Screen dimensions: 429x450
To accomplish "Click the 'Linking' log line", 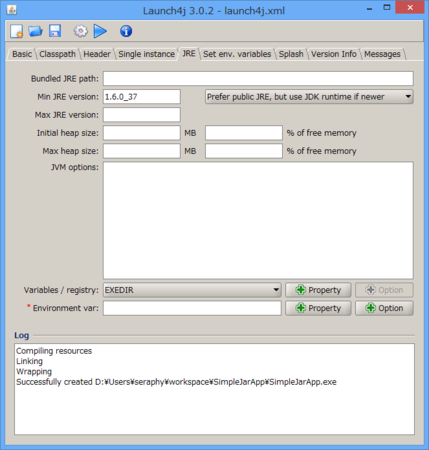I will [29, 361].
